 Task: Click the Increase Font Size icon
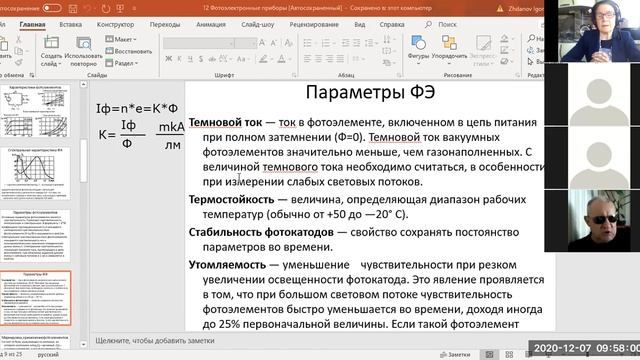[263, 43]
